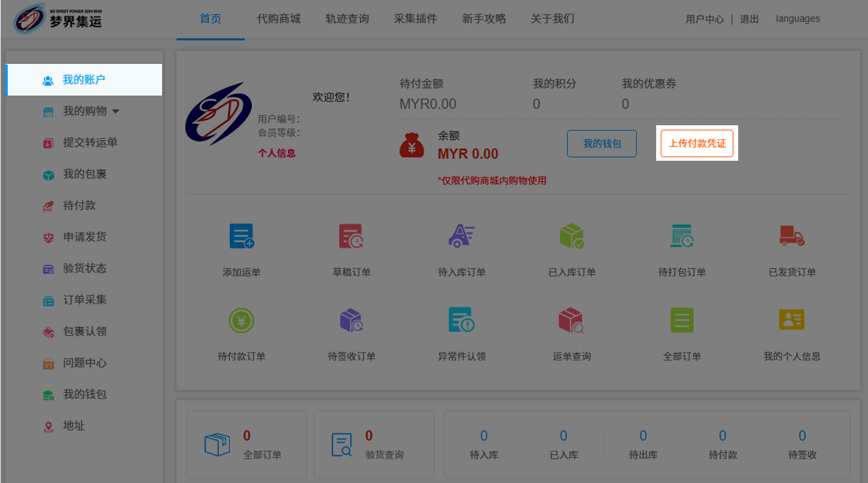This screenshot has height=483, width=868.
Task: Open the languages dropdown in header
Action: coord(798,19)
